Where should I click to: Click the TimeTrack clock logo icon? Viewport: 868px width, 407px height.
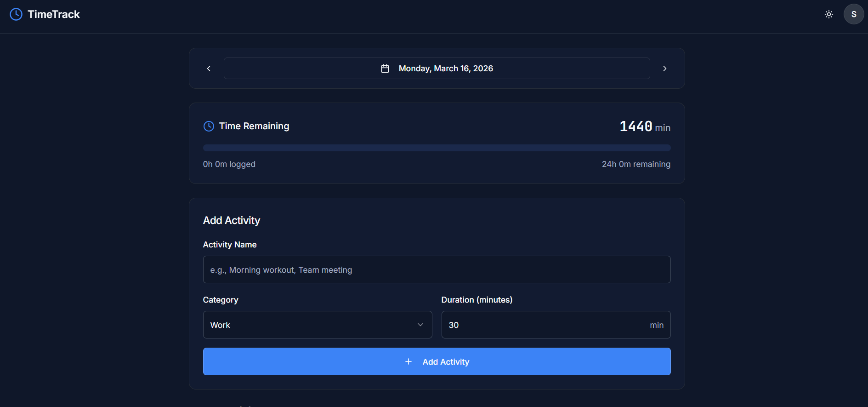[16, 14]
